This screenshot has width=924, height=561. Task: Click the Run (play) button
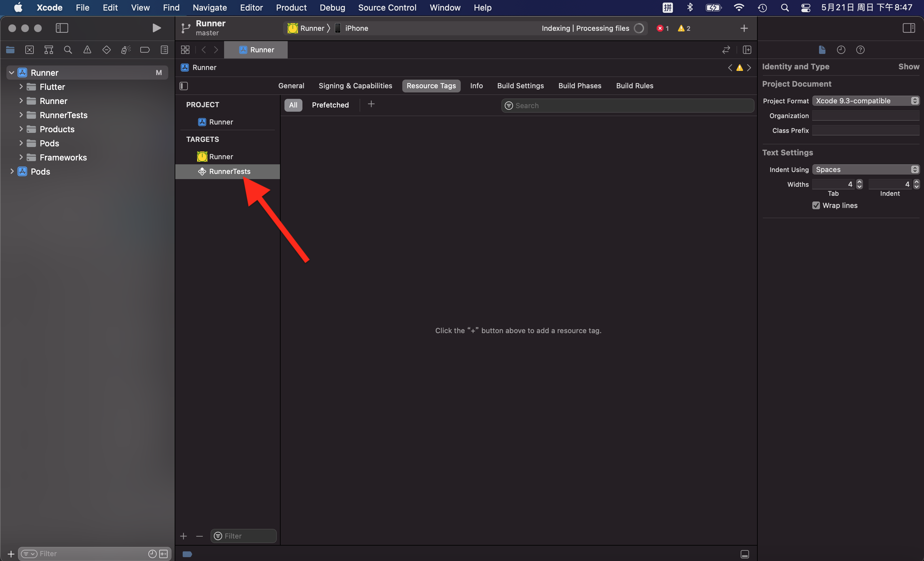coord(157,28)
